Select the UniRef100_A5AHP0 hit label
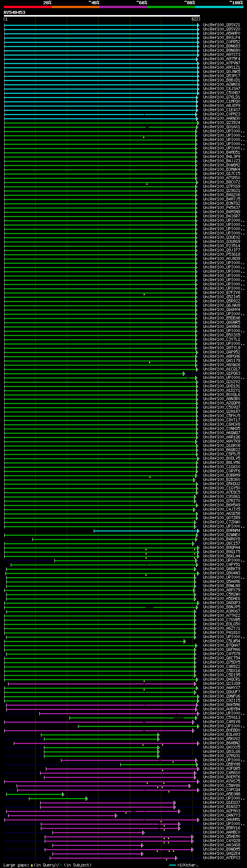The image size is (247, 868). [x=222, y=34]
